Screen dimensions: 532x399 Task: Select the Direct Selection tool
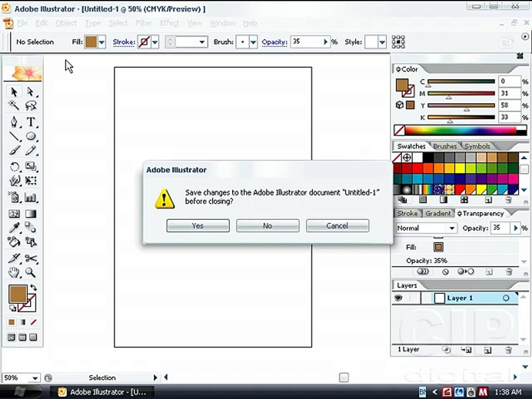click(x=30, y=91)
